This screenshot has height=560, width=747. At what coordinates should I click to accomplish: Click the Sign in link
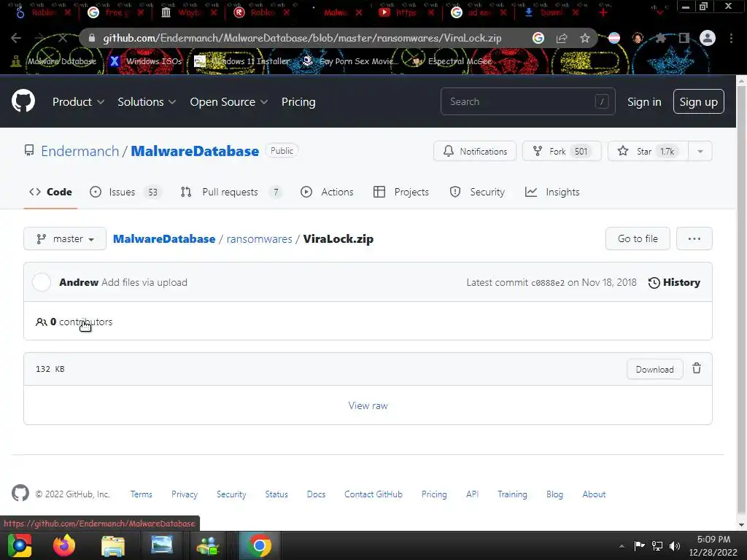click(x=644, y=102)
